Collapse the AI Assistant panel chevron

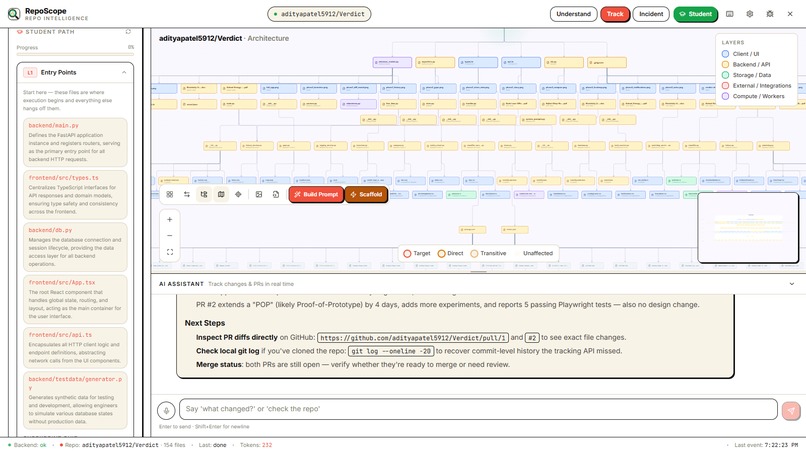792,284
